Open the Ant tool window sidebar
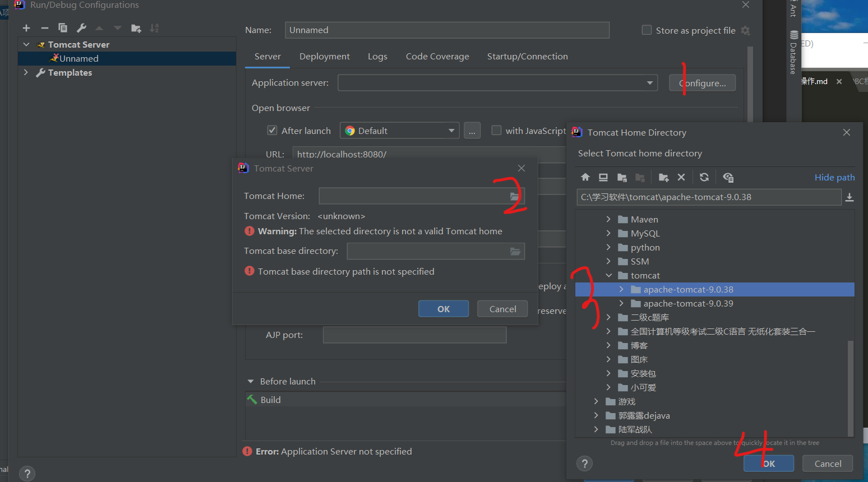Image resolution: width=868 pixels, height=482 pixels. (x=793, y=8)
